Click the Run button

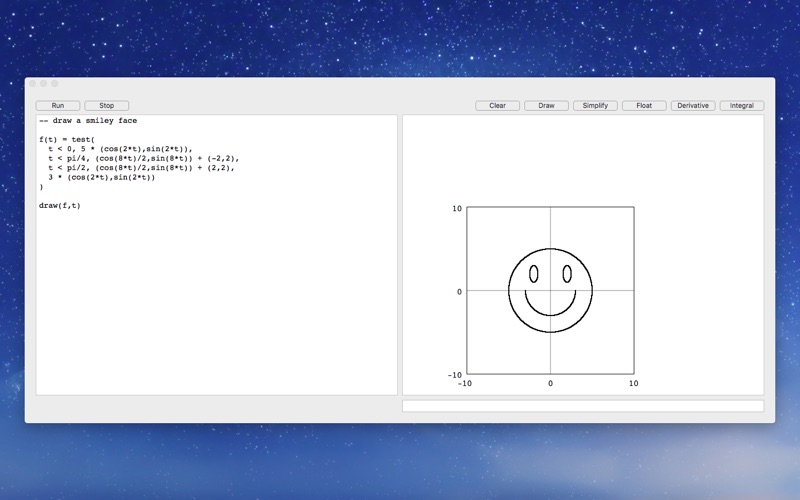tap(58, 106)
